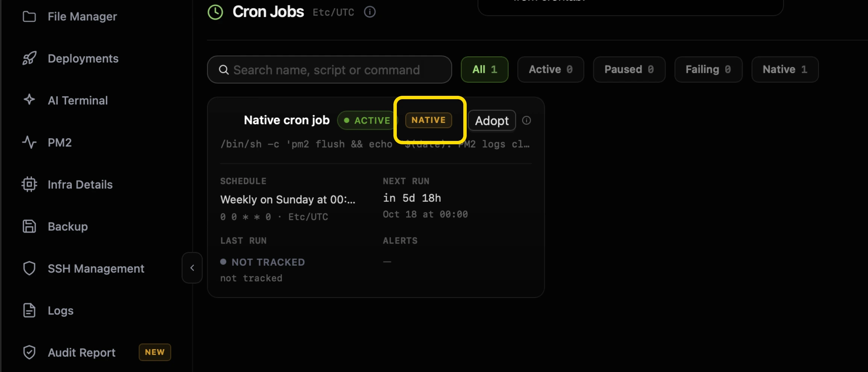
Task: Click info icon next to Etc/UTC
Action: tap(370, 12)
